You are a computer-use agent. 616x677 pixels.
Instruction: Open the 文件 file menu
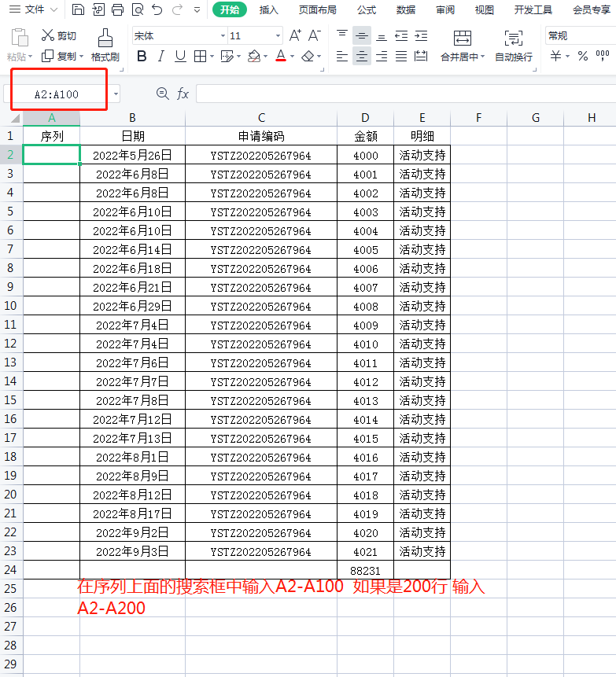(x=33, y=9)
